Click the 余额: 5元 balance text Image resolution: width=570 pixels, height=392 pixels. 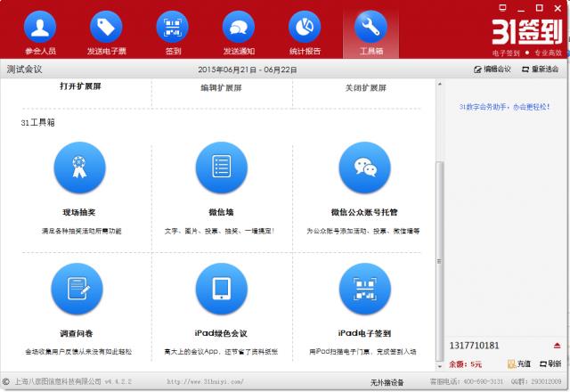[465, 364]
